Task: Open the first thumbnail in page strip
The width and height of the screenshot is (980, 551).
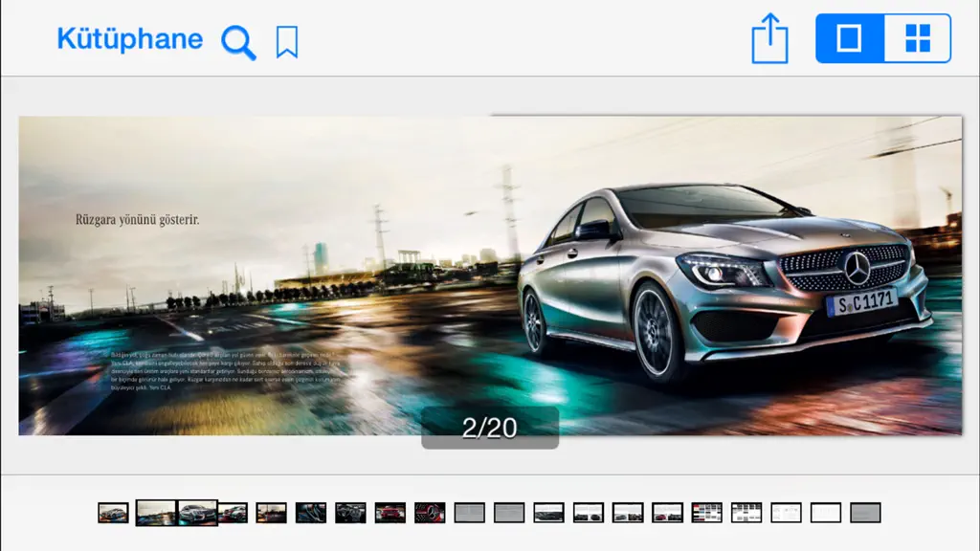Action: 113,513
